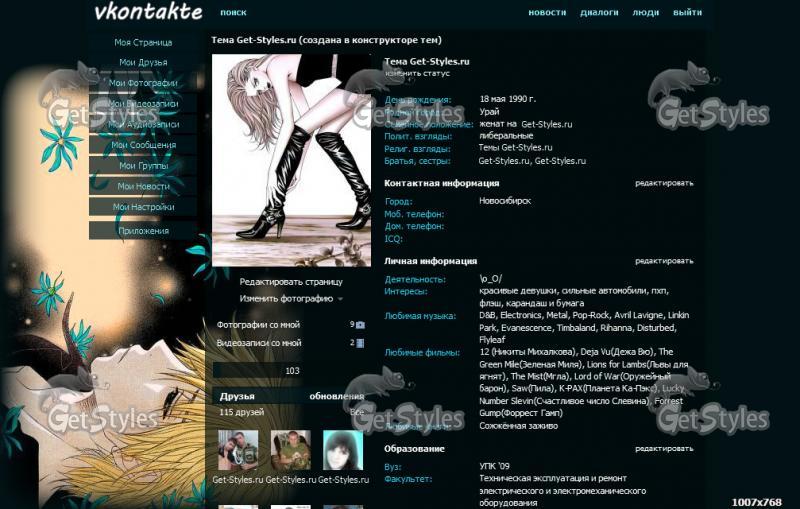800x509 pixels.
Task: Click Темы Get-Styles.ru religious views
Action: point(515,148)
